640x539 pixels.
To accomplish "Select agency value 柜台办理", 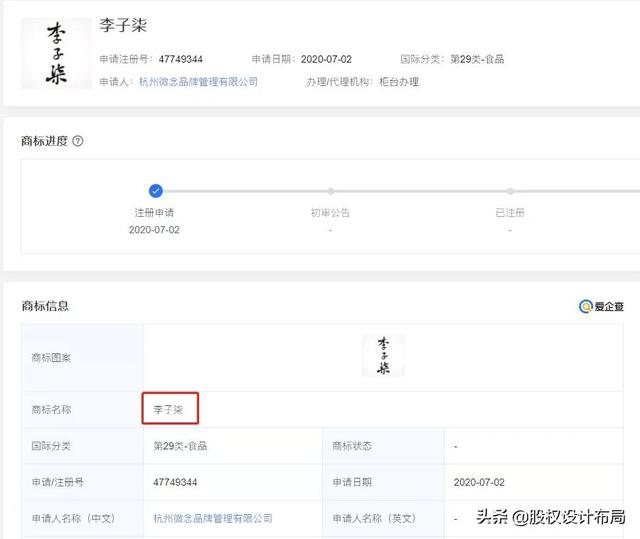I will point(399,82).
